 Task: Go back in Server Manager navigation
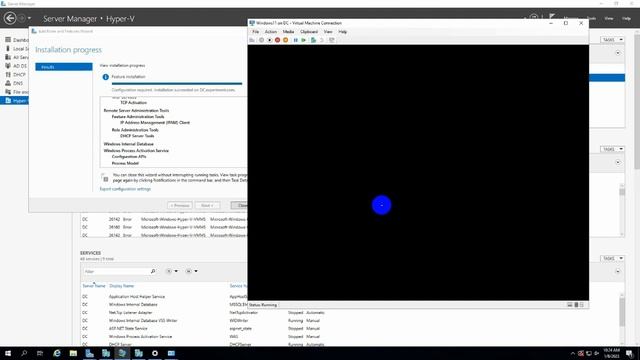click(x=10, y=18)
